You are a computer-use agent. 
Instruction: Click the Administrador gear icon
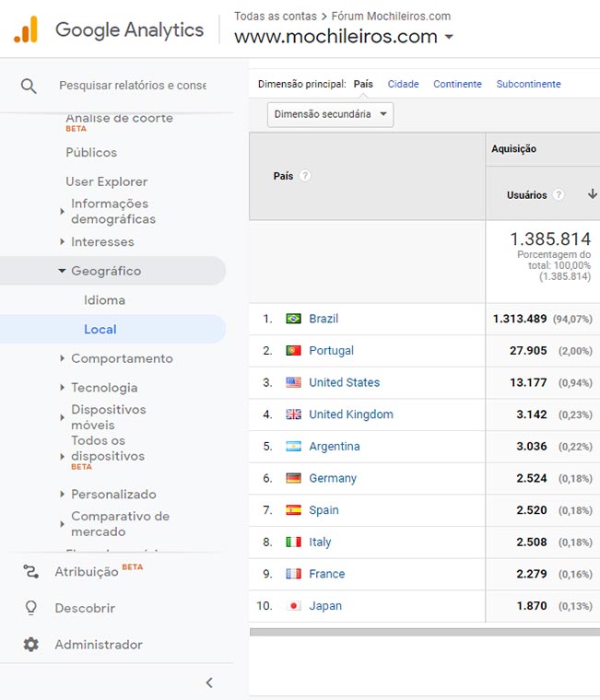point(30,644)
